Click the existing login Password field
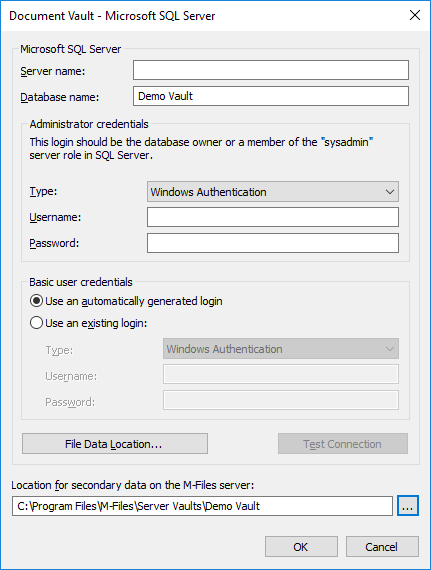The width and height of the screenshot is (431, 570). pos(281,400)
